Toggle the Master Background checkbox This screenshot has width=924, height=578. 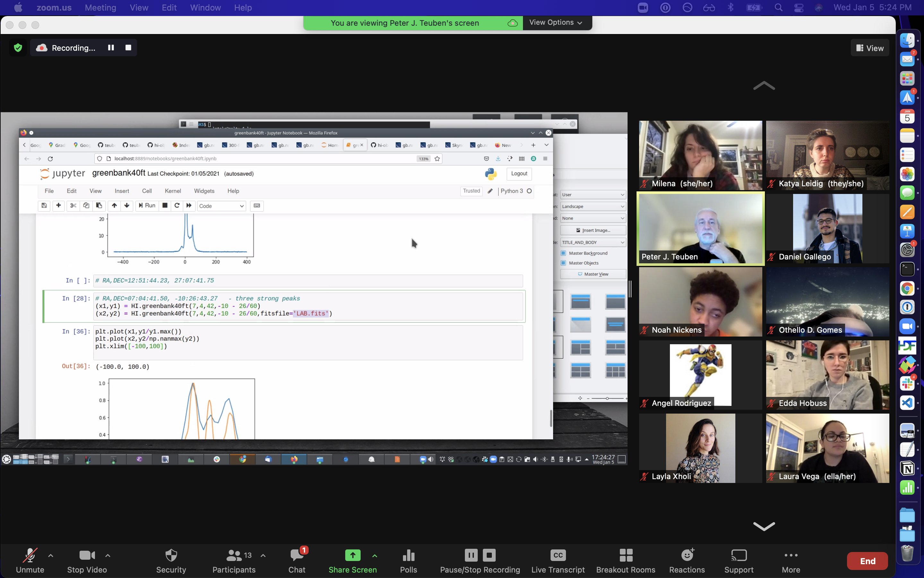tap(563, 253)
